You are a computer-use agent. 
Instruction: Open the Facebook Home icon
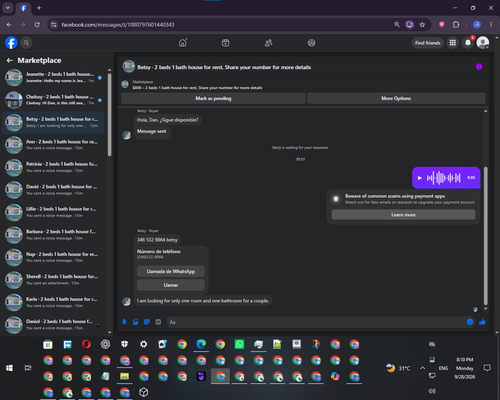[x=183, y=43]
